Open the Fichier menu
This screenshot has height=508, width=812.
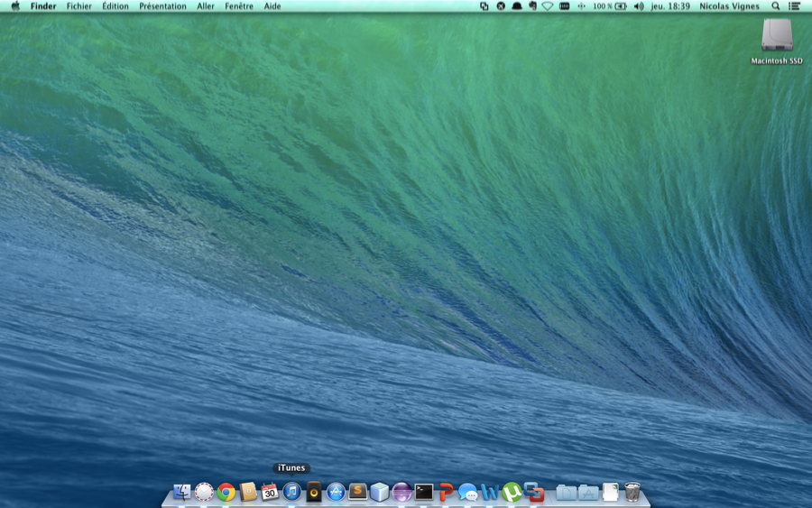[x=79, y=6]
